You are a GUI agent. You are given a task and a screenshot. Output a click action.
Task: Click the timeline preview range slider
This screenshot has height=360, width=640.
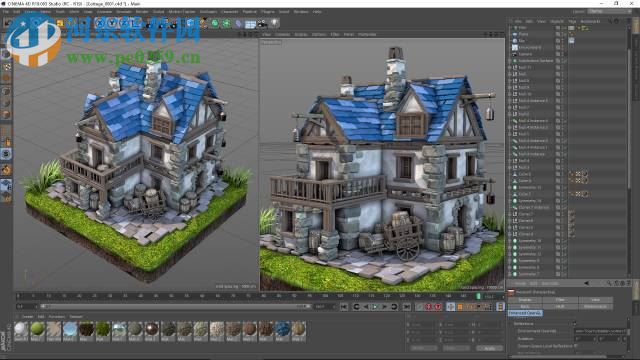[x=176, y=307]
